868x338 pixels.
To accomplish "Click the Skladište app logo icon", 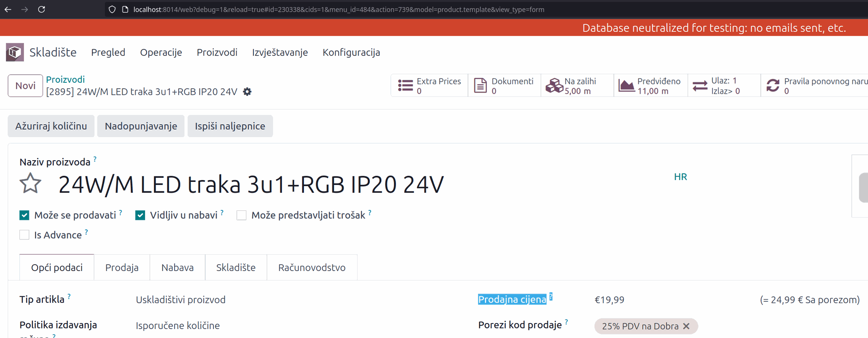I will pyautogui.click(x=14, y=52).
